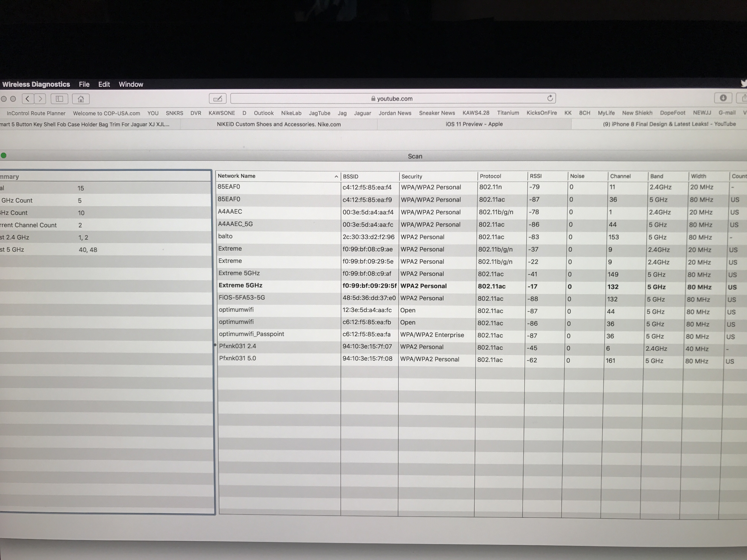The height and width of the screenshot is (560, 747).
Task: Click Safari's back navigation arrow
Action: click(28, 99)
